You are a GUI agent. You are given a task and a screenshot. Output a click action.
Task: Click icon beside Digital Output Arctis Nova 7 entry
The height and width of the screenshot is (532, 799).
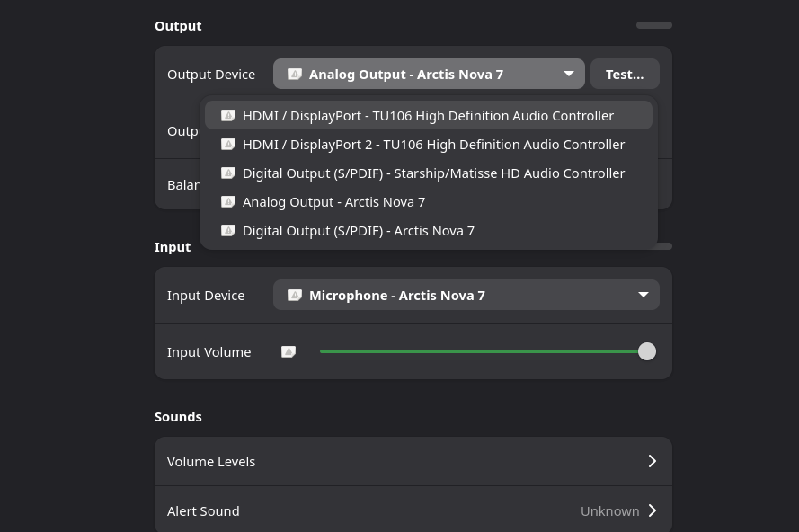pos(228,231)
